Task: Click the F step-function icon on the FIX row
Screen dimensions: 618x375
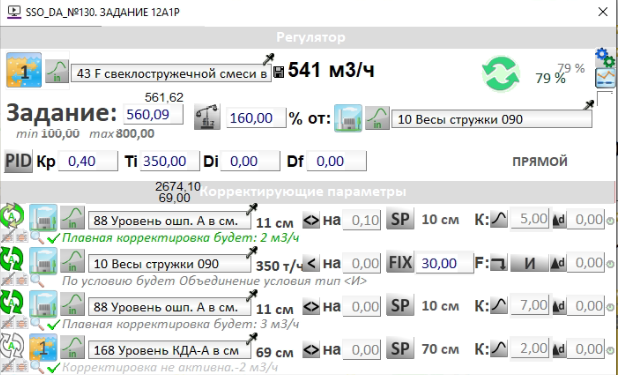Action: point(499,263)
